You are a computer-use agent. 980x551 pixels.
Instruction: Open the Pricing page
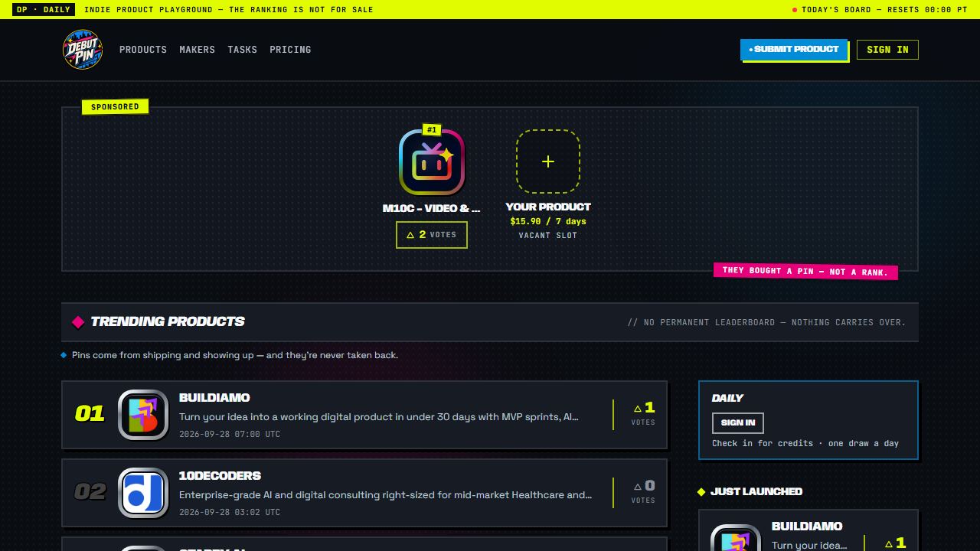(x=290, y=50)
